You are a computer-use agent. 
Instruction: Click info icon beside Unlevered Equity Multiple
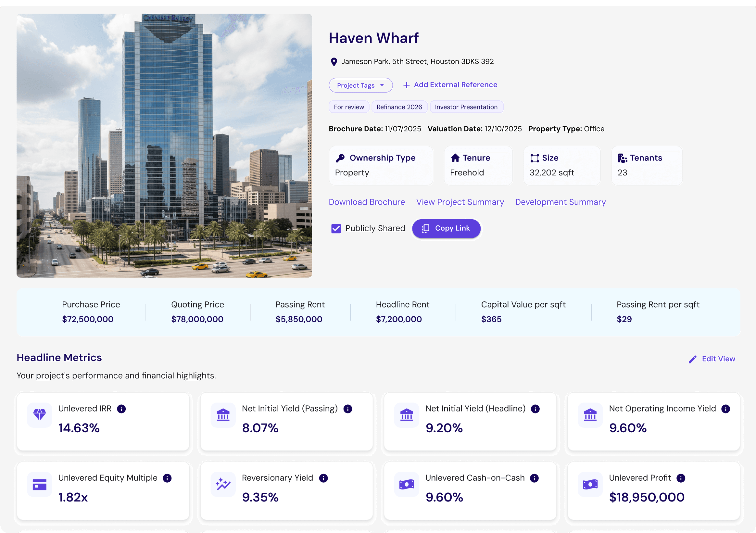tap(167, 478)
